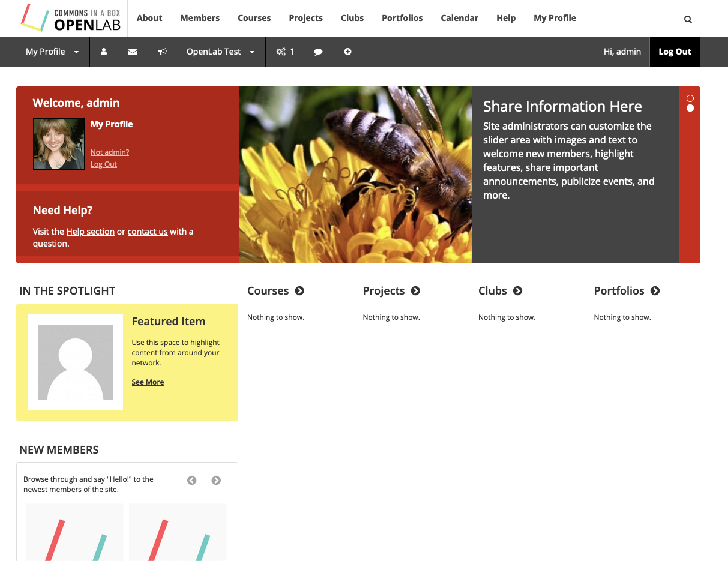The image size is (728, 561).
Task: Open messages envelope icon in toolbar
Action: [133, 52]
